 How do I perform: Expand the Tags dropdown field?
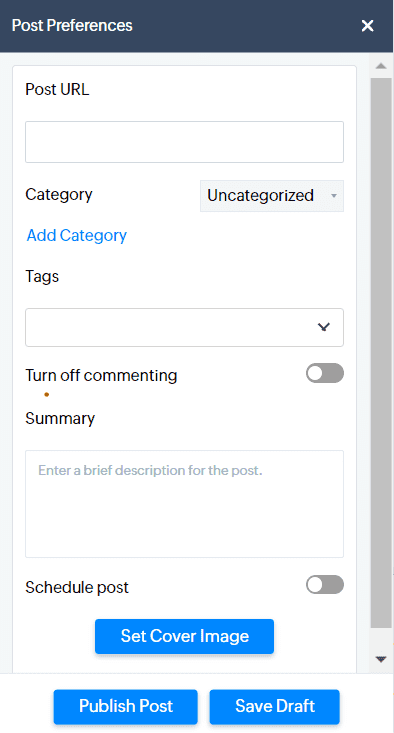click(x=185, y=327)
